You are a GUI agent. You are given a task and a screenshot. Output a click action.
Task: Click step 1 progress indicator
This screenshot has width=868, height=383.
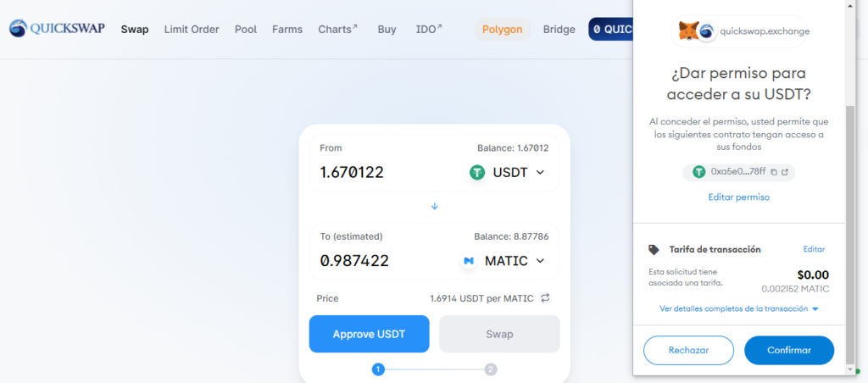[x=378, y=369]
